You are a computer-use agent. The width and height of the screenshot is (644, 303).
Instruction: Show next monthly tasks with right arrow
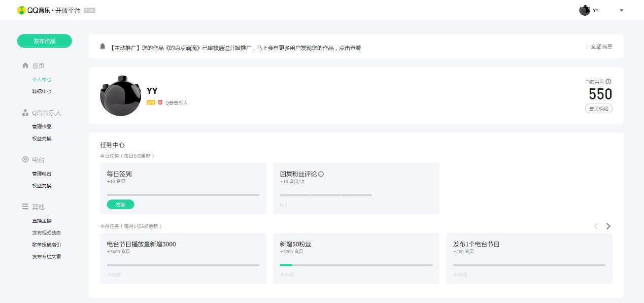pyautogui.click(x=608, y=226)
